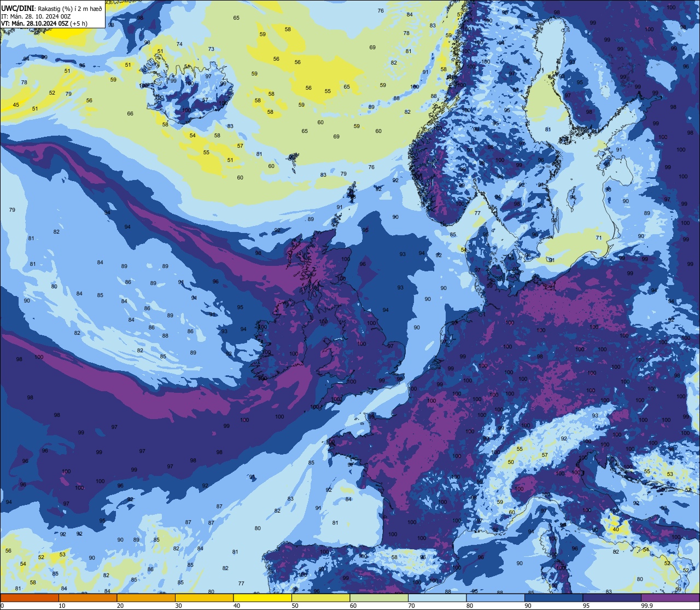The image size is (700, 610).
Task: Click the UWC/DINI Rakastig title text
Action: tap(51, 8)
